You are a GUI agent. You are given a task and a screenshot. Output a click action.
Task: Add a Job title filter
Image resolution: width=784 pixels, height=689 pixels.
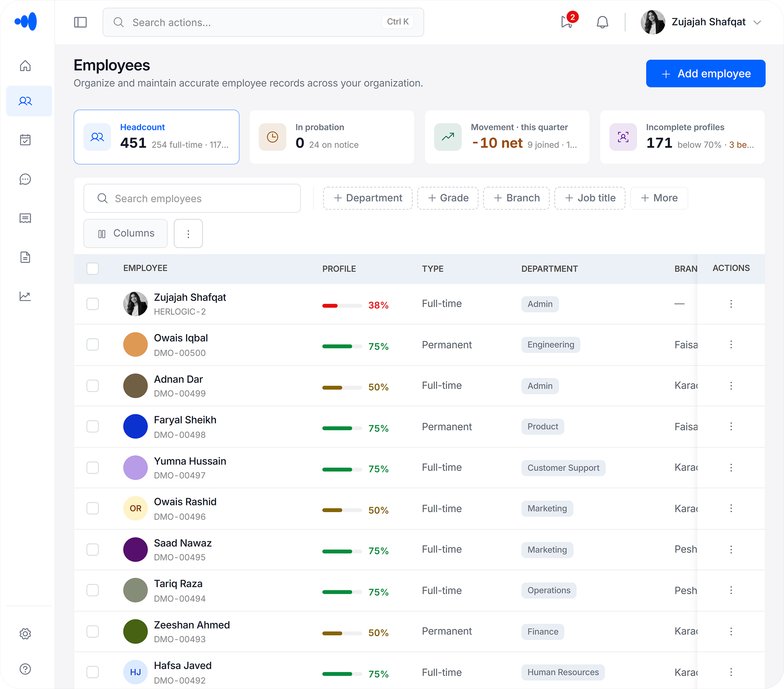[x=590, y=198]
